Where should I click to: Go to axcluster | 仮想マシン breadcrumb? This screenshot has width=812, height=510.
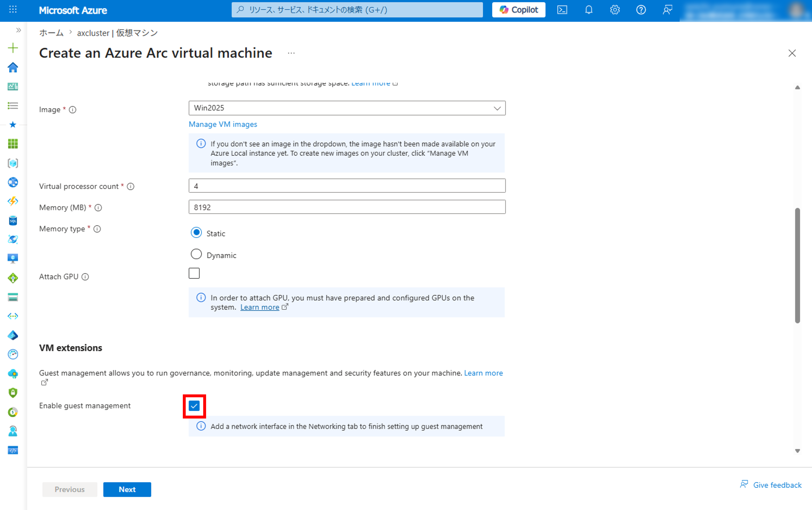pyautogui.click(x=117, y=33)
